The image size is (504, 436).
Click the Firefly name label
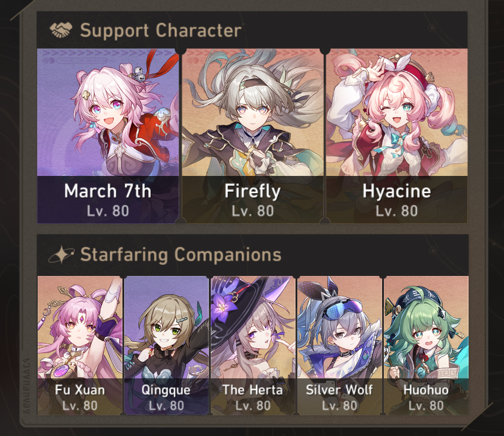pos(253,191)
